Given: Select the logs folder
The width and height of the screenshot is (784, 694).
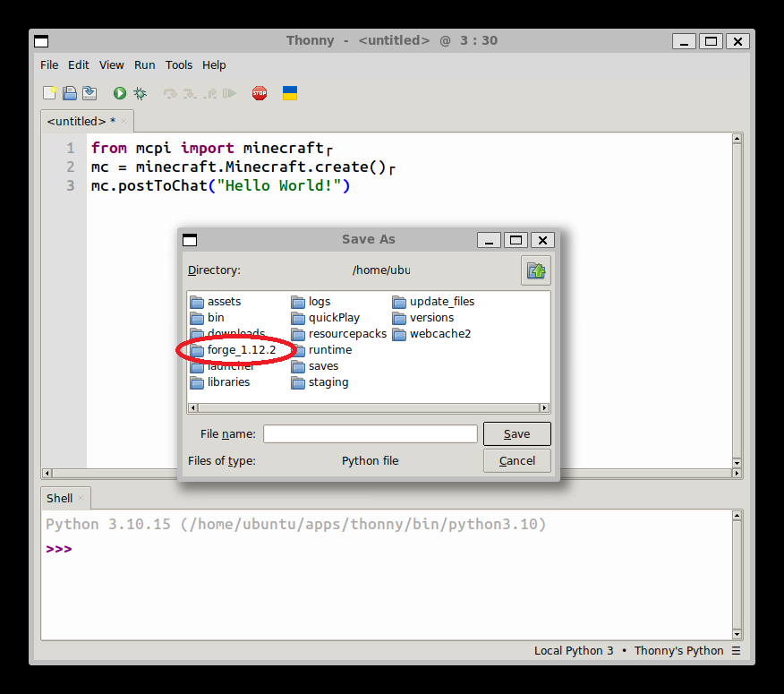Looking at the screenshot, I should tap(311, 302).
